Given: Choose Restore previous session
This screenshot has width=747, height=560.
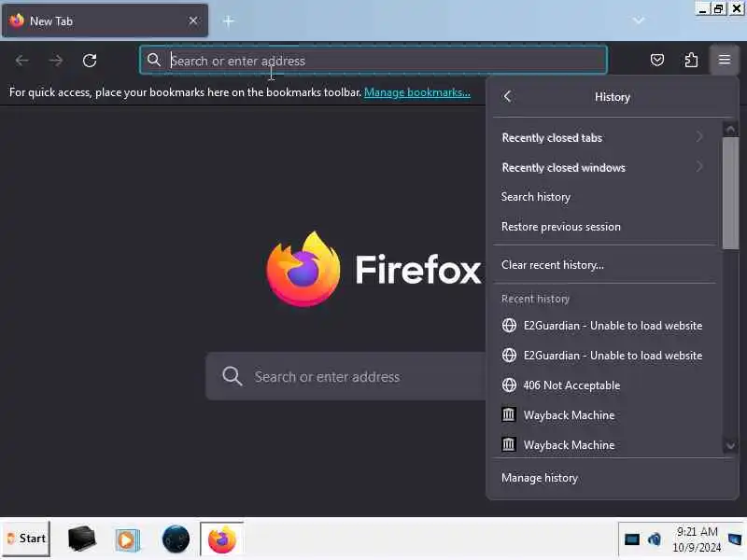Looking at the screenshot, I should [603, 227].
